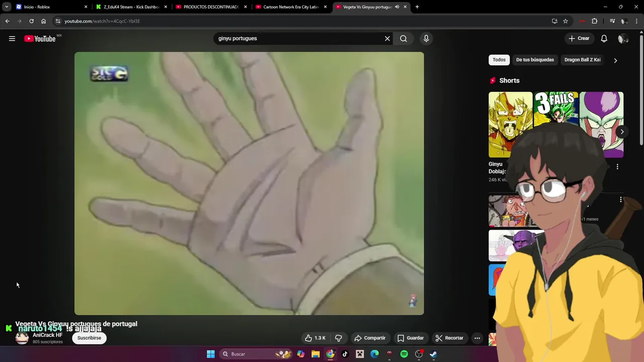644x362 pixels.
Task: Switch to Z_EduK4 Stream Kick Dashboard tab
Action: 132,7
